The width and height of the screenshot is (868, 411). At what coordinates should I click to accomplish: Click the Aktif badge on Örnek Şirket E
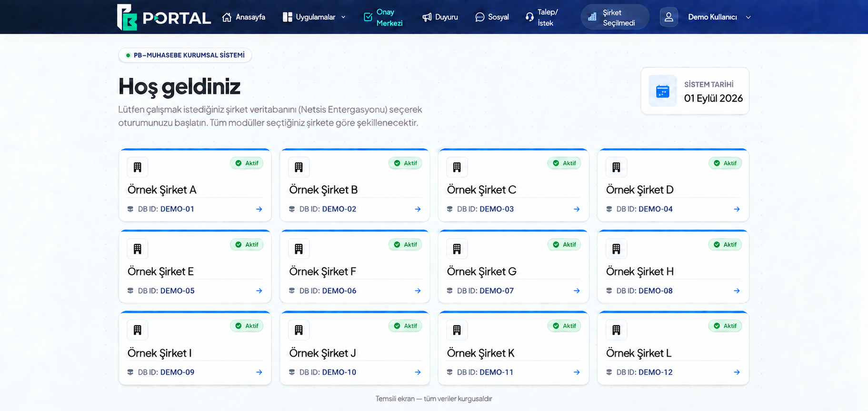click(x=247, y=245)
